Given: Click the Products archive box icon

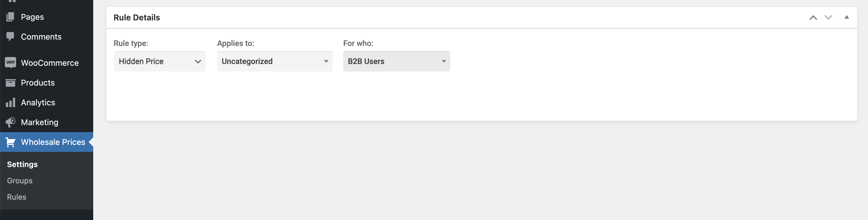Looking at the screenshot, I should pyautogui.click(x=10, y=83).
